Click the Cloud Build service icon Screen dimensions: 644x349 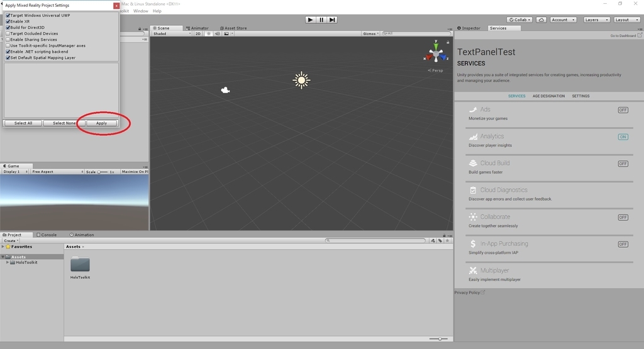click(x=473, y=163)
